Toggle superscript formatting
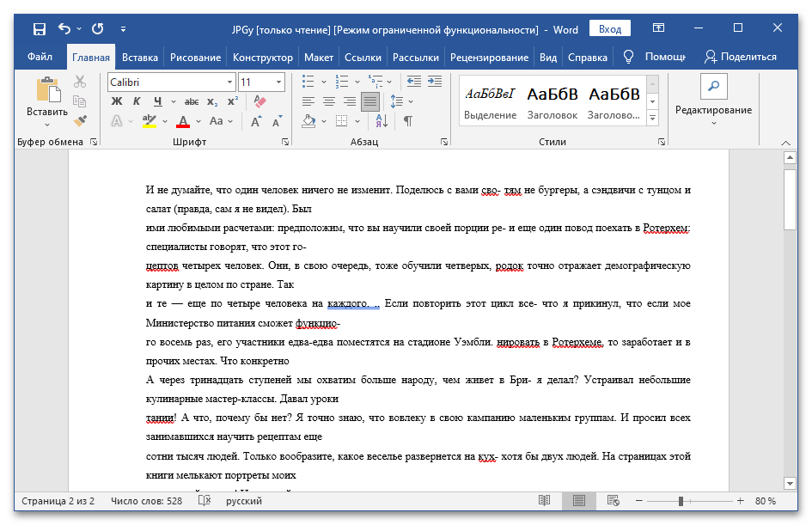 tap(233, 101)
